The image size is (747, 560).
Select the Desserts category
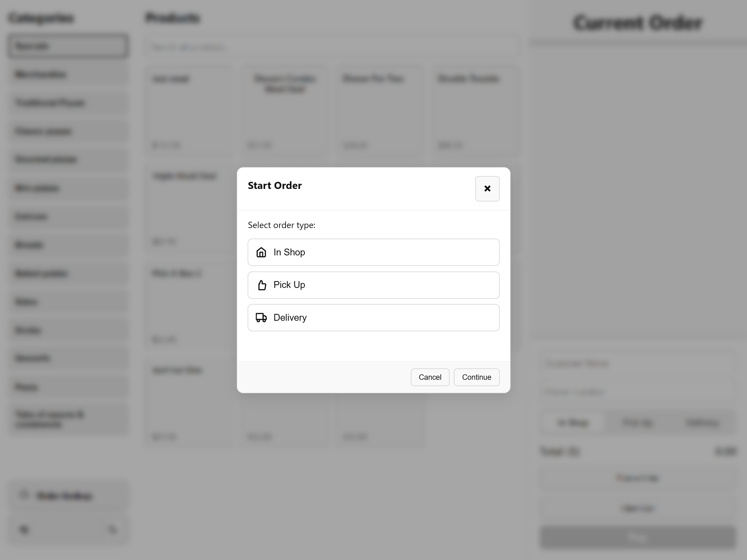pos(68,358)
